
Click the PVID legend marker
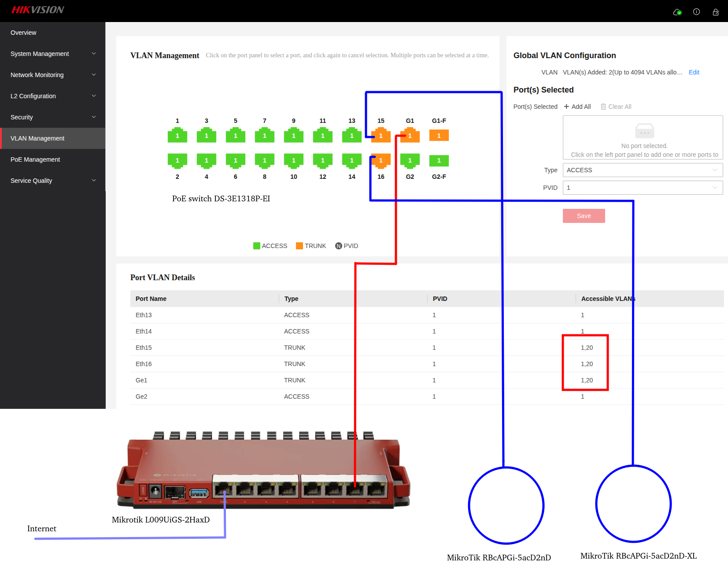click(339, 246)
